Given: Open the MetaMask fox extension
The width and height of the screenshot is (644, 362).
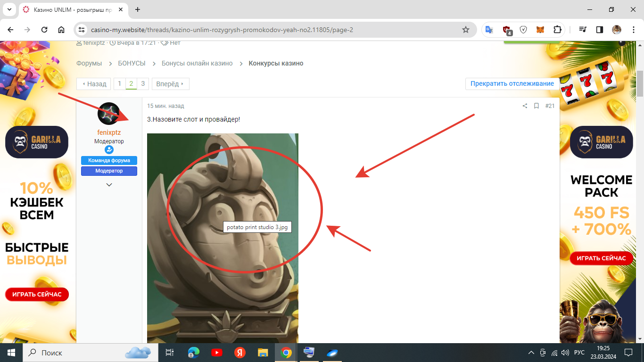Looking at the screenshot, I should [540, 30].
